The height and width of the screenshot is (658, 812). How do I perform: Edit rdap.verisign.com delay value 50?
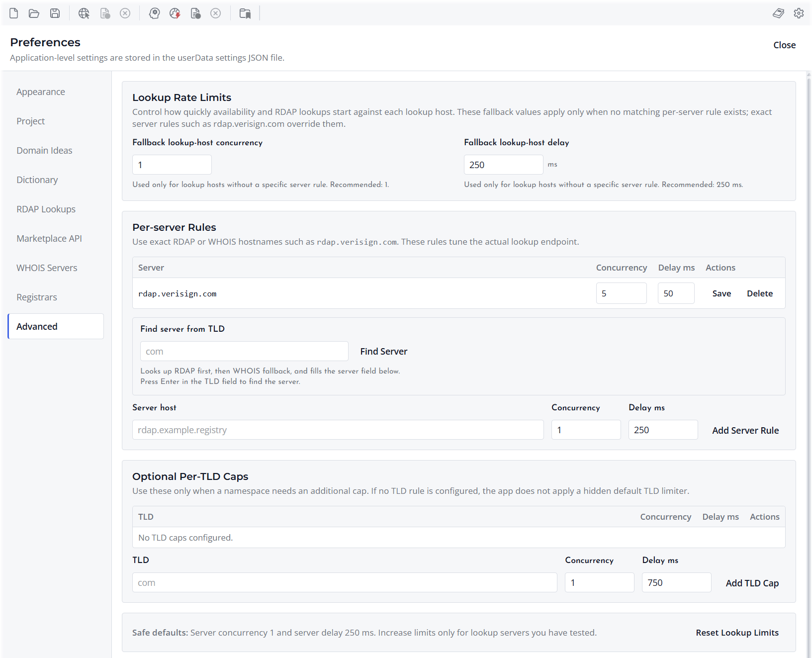pyautogui.click(x=676, y=293)
